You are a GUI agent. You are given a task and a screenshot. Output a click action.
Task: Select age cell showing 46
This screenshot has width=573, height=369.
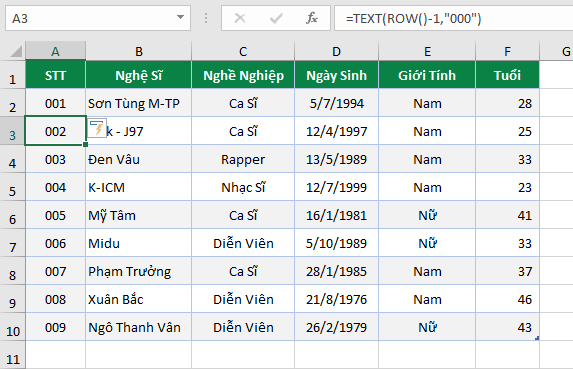(507, 299)
